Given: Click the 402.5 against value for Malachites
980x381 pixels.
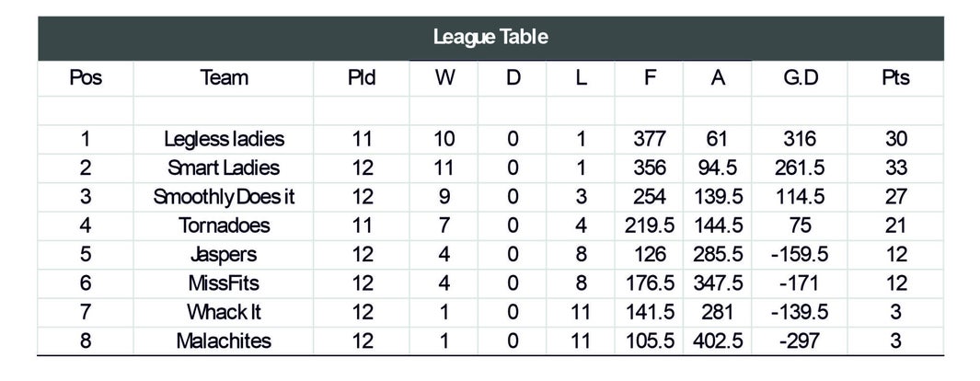Looking at the screenshot, I should point(718,341).
